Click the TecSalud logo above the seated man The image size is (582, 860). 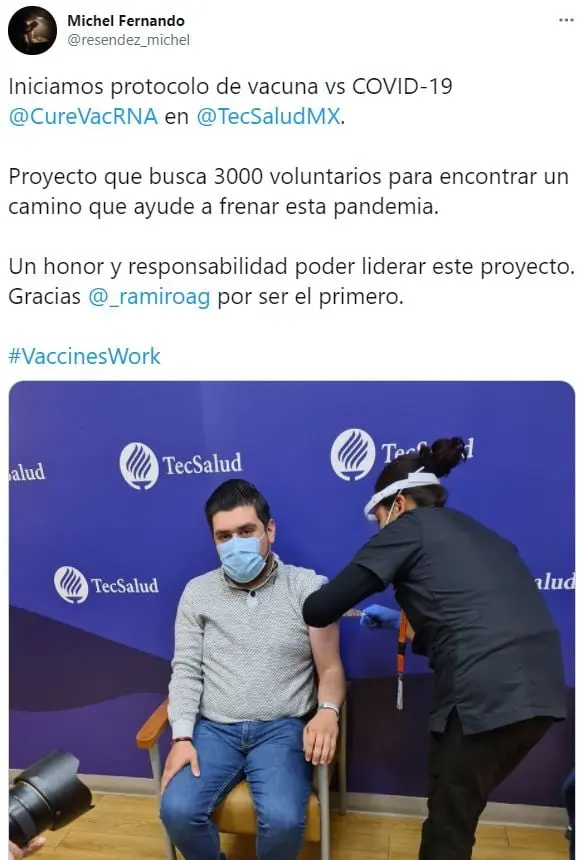181,465
